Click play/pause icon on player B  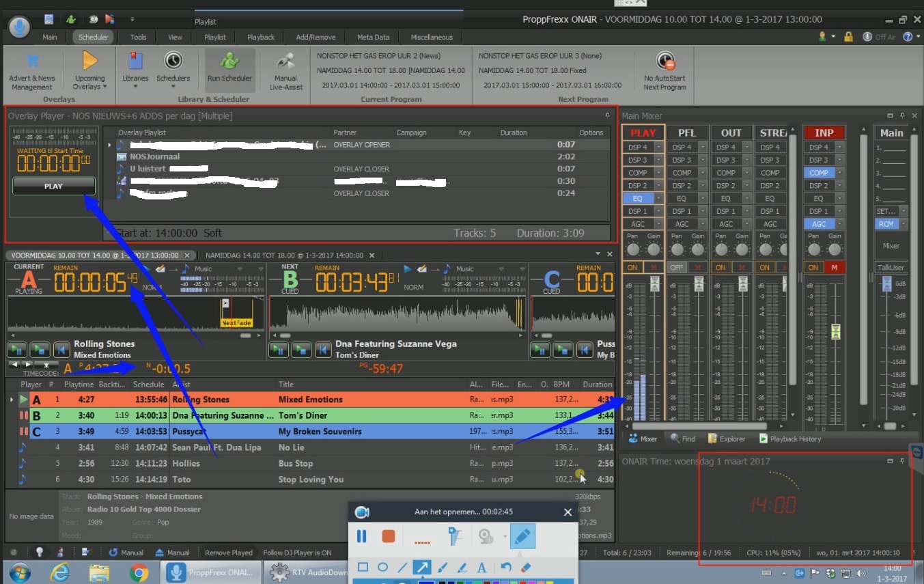(x=279, y=350)
